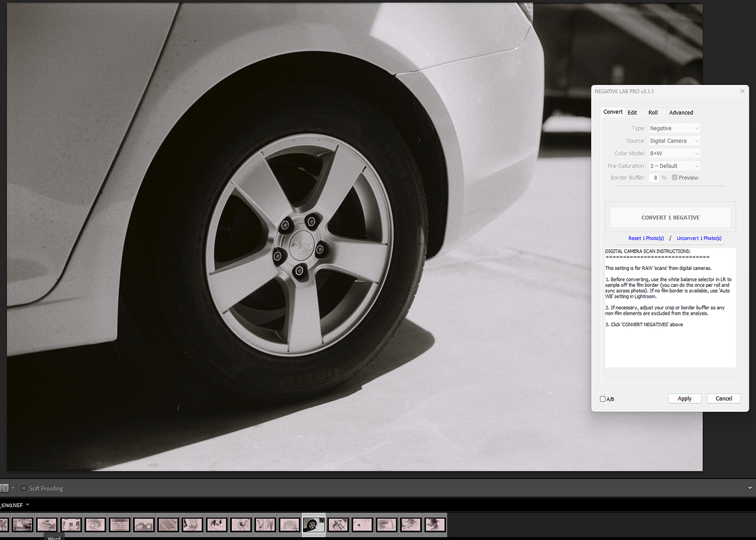Switch to the Convert tab

[612, 112]
